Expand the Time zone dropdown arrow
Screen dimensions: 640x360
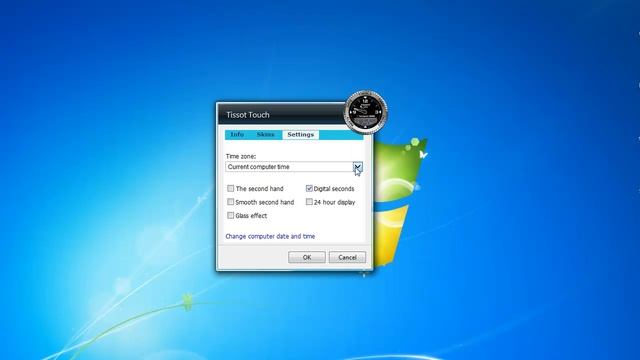pos(357,167)
